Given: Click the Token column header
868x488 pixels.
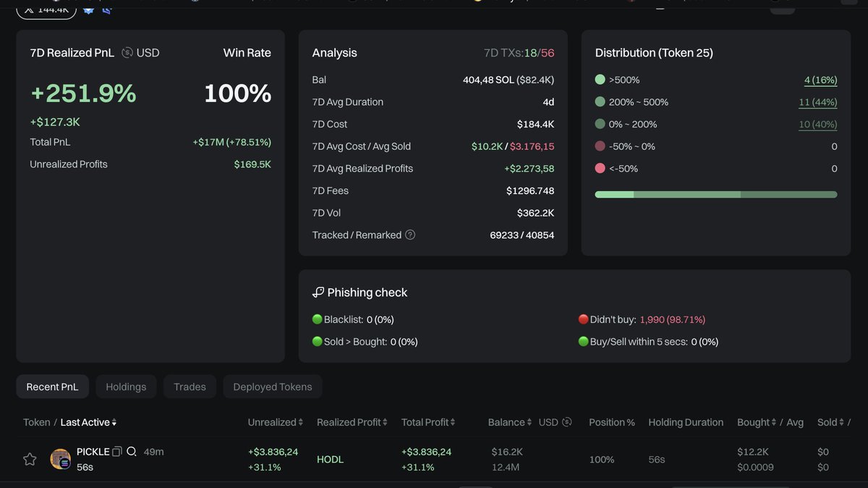Looking at the screenshot, I should point(36,422).
